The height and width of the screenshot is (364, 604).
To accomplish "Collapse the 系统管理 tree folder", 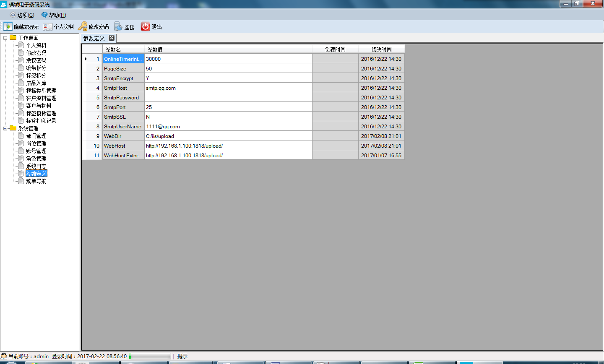I will coord(5,128).
